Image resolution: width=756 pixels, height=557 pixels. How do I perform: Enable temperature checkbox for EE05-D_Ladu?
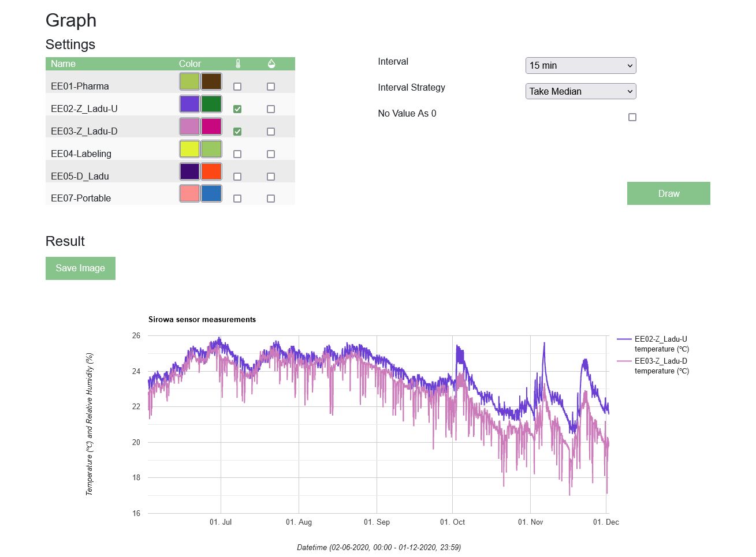(x=237, y=177)
